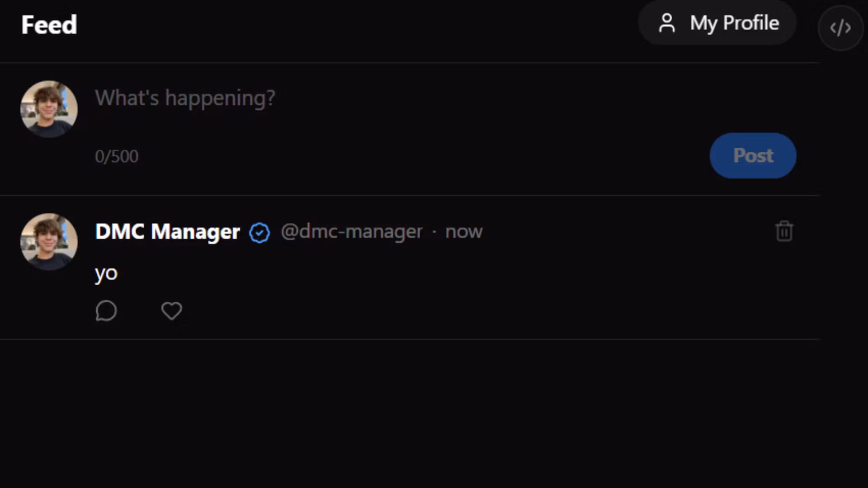Image resolution: width=868 pixels, height=488 pixels.
Task: Click the Feed page heading
Action: pos(49,25)
